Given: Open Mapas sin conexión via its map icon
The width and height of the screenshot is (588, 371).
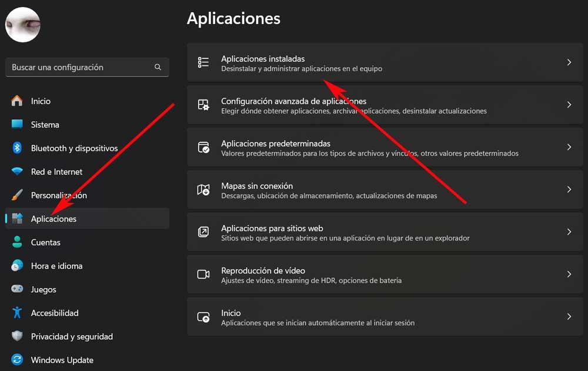Looking at the screenshot, I should 203,189.
